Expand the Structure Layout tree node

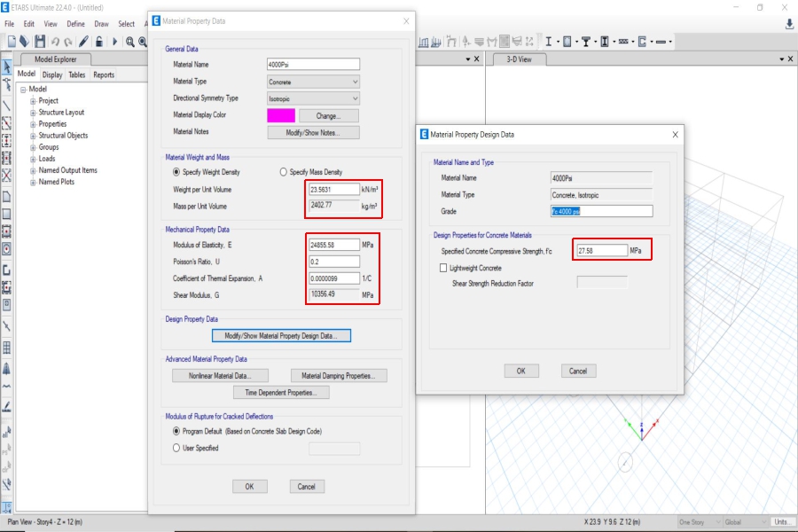[x=33, y=113]
